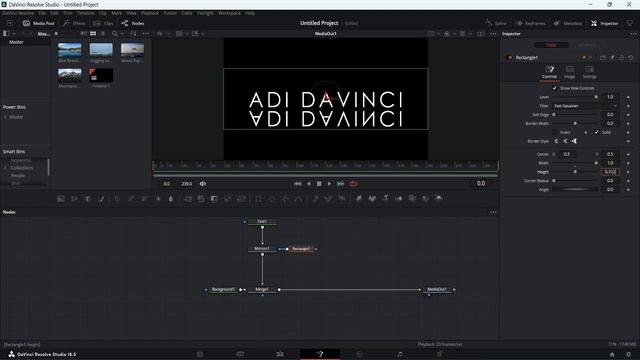Viewport: 640px width, 360px height.
Task: Open the Filter Fast Gaussian dropdown
Action: (586, 106)
